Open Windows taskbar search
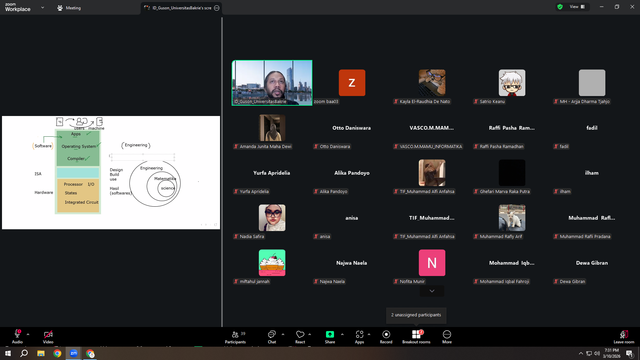This screenshot has width=640, height=360. click(x=24, y=353)
